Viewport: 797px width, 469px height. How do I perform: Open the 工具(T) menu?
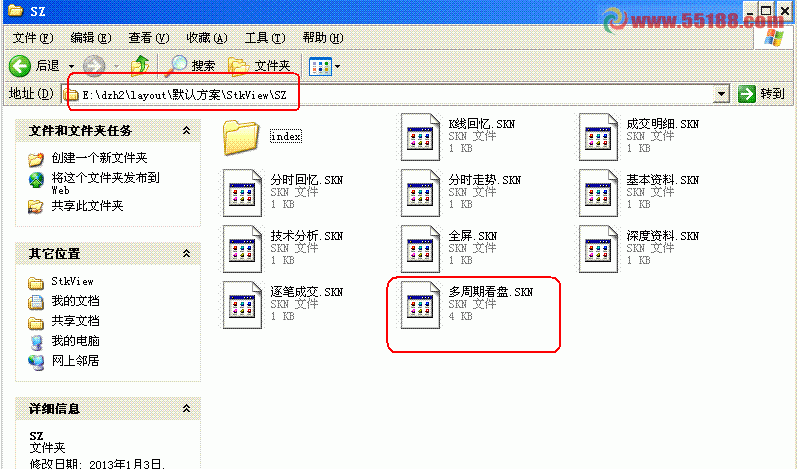(x=265, y=38)
